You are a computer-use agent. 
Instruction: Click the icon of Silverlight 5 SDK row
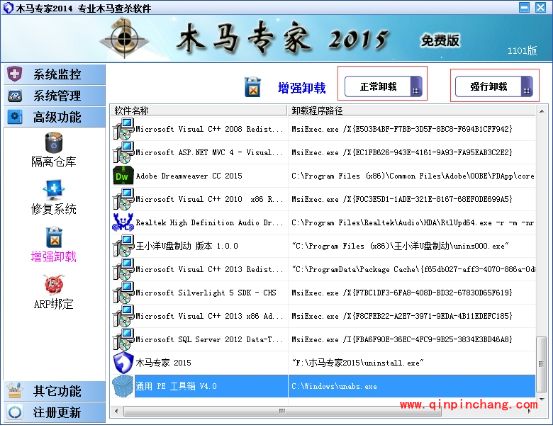pos(123,292)
